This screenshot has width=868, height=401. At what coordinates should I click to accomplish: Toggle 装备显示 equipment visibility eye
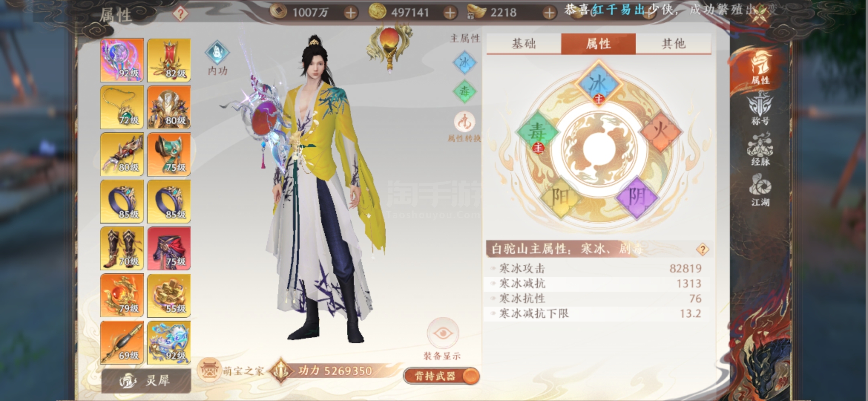[443, 333]
